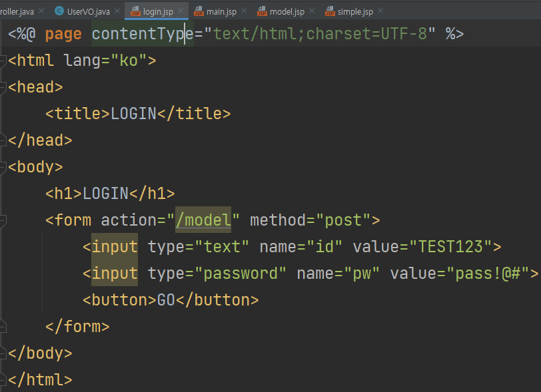Collapse the opening body tag fold marker
Image resolution: width=541 pixels, height=392 pixels.
[3, 168]
